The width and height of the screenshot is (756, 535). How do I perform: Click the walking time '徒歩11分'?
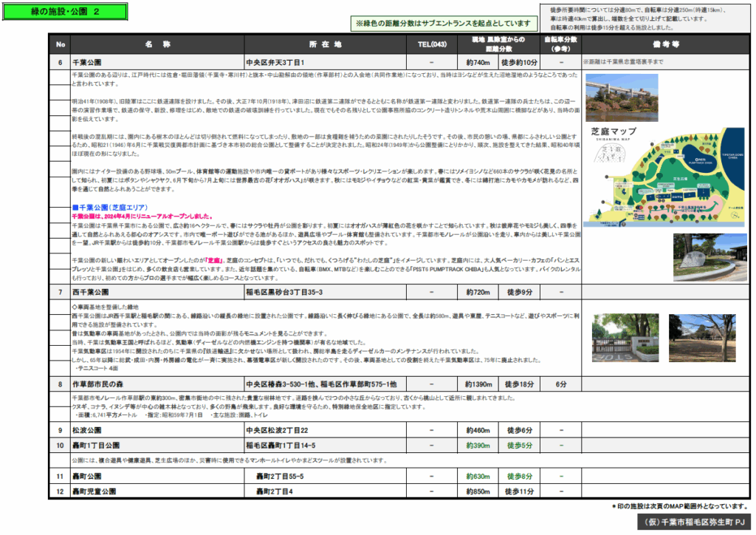519,491
